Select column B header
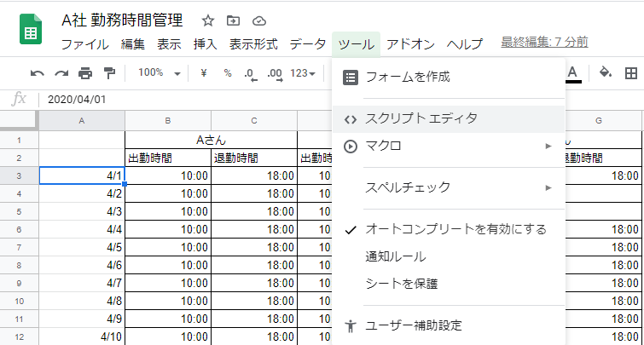644x345 pixels. tap(167, 121)
